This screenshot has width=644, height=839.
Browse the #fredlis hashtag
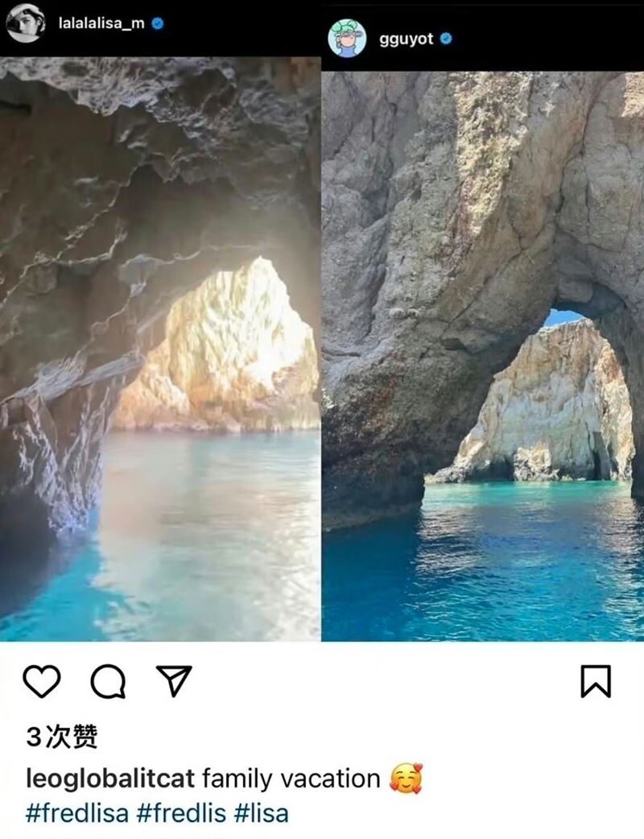coord(180,812)
